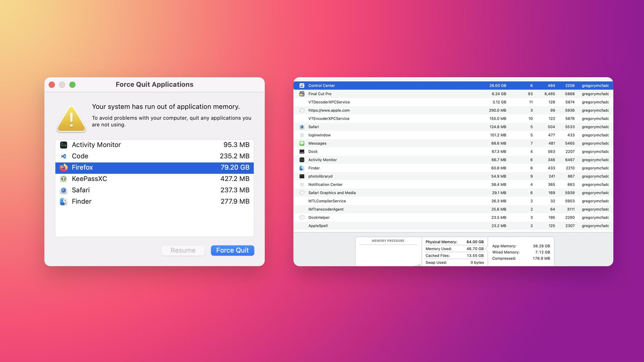Click the Final Cut Pro clapperboard icon
The height and width of the screenshot is (362, 644).
coord(302,94)
